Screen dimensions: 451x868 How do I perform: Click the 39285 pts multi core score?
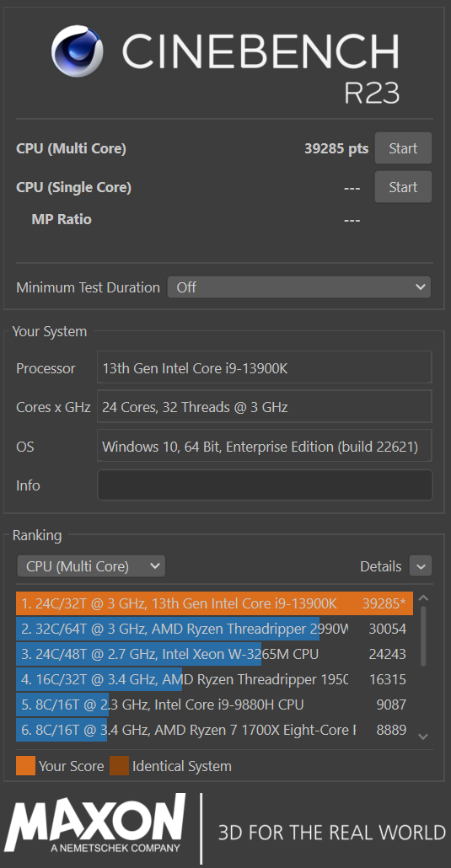pyautogui.click(x=336, y=148)
